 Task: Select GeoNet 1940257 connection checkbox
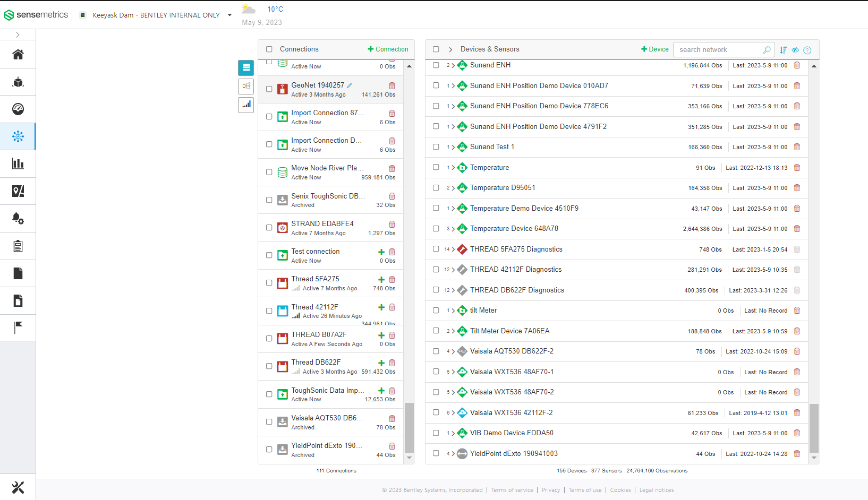point(269,89)
